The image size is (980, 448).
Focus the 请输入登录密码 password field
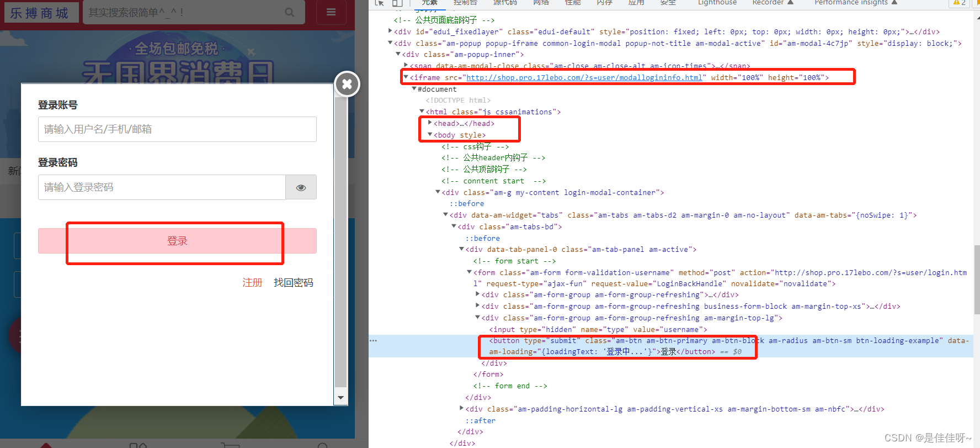[x=162, y=187]
